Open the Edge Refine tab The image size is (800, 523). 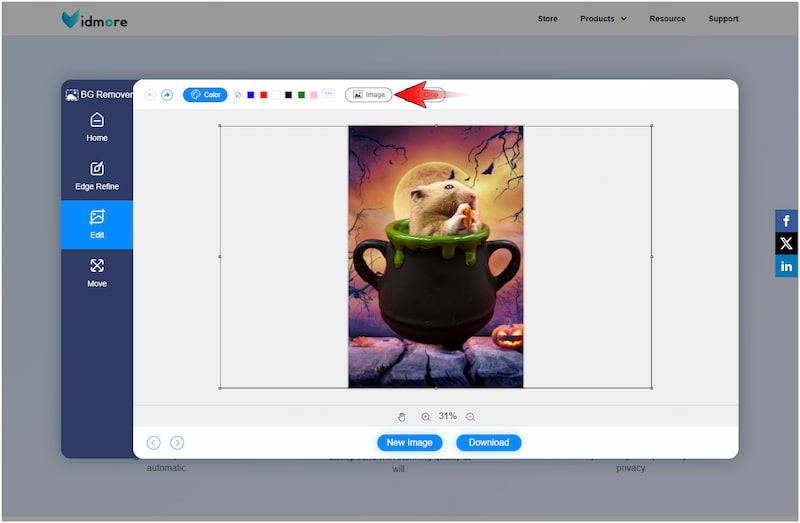coord(97,176)
